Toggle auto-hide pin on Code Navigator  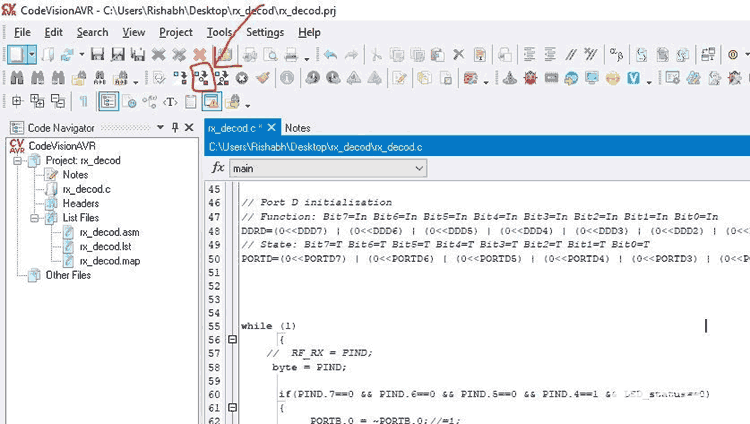(175, 127)
